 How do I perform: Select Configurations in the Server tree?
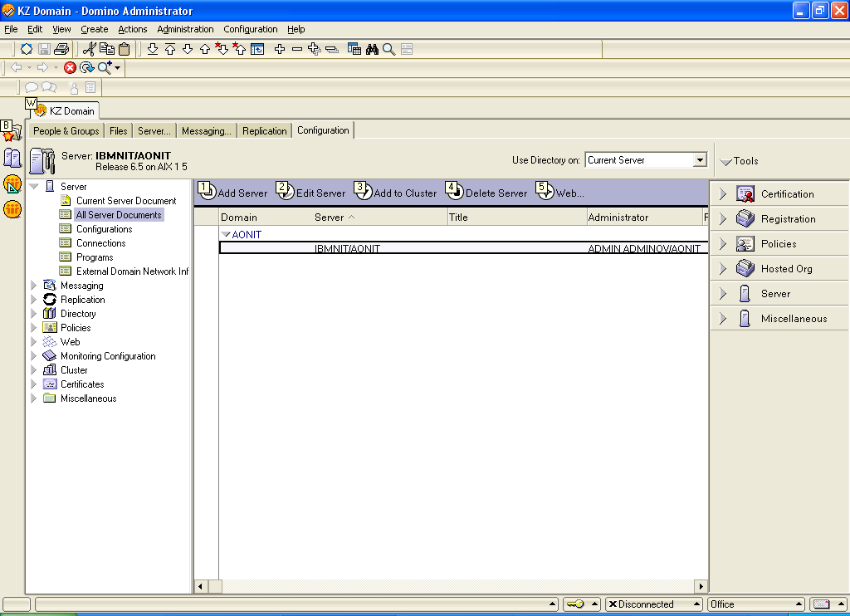point(104,229)
